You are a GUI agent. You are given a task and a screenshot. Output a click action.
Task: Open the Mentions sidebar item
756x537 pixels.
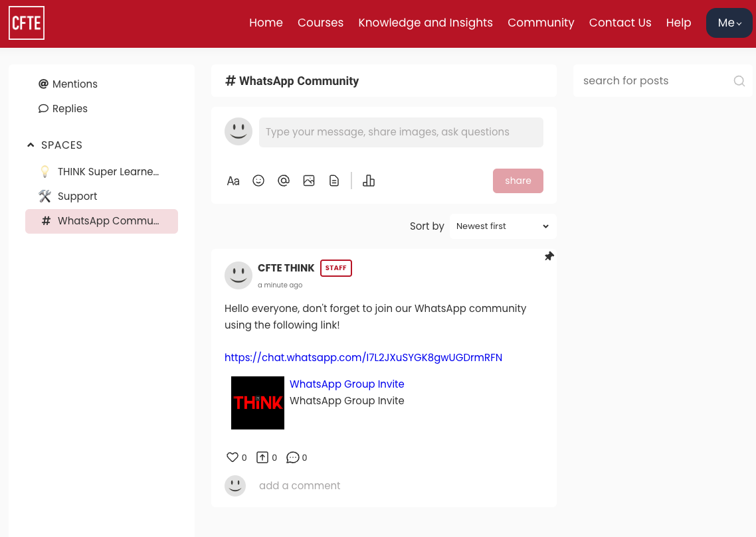tap(68, 84)
